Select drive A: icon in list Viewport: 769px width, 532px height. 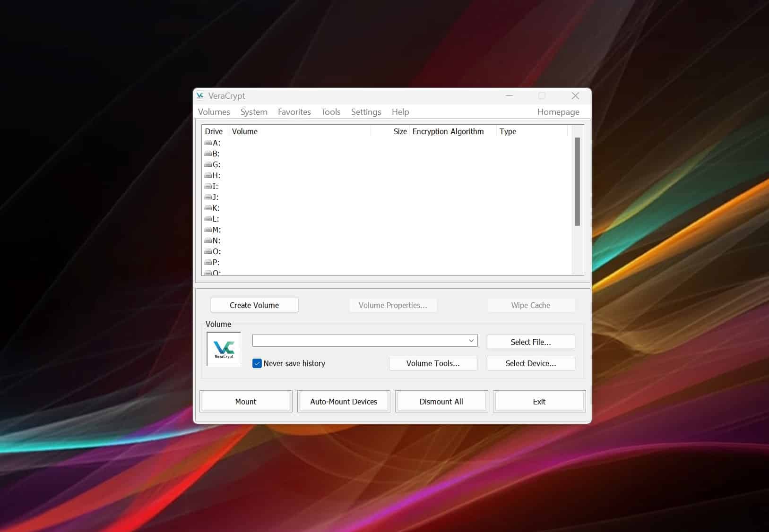208,143
